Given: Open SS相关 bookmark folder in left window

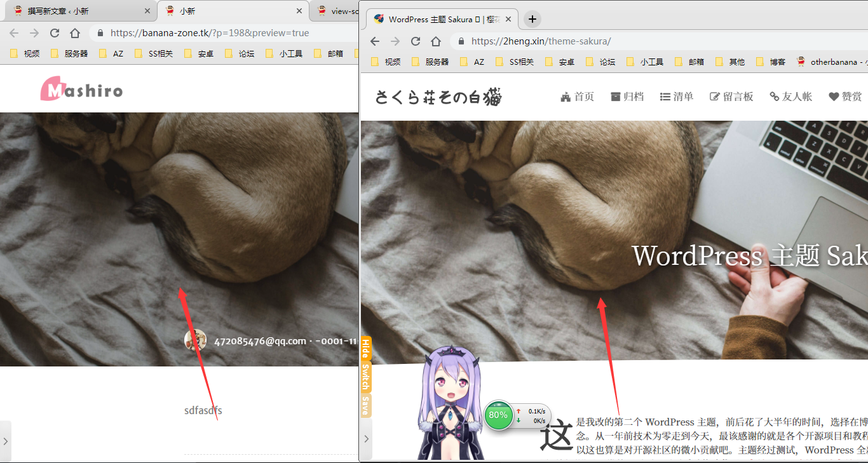Looking at the screenshot, I should [x=154, y=54].
